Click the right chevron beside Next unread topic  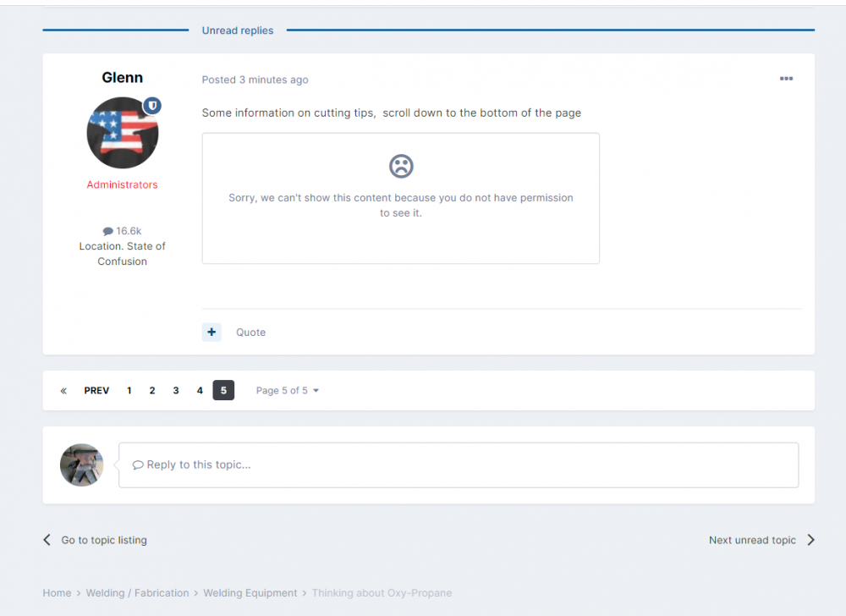click(x=810, y=540)
